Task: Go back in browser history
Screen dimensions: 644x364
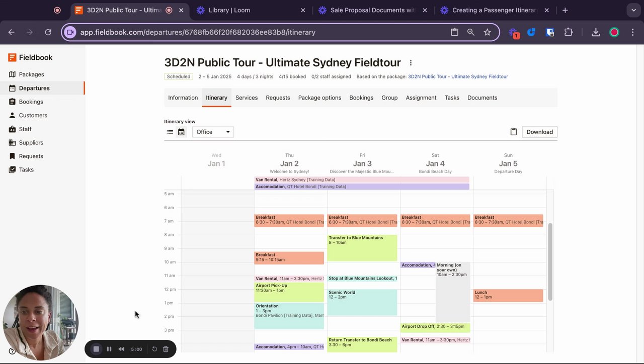Action: [12, 32]
